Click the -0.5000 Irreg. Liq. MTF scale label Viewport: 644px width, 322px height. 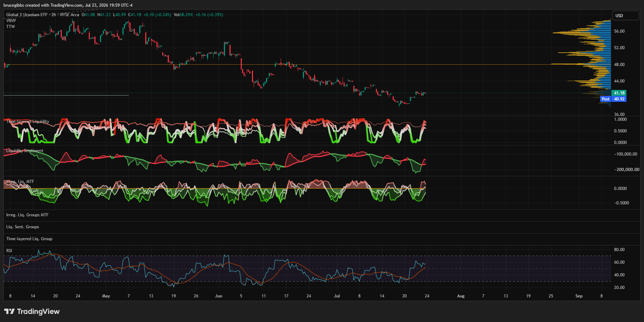click(x=622, y=203)
